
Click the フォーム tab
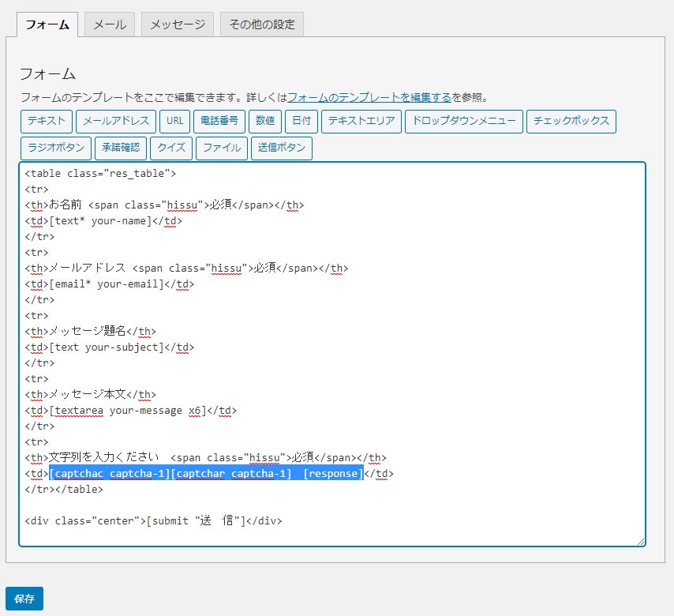point(47,24)
